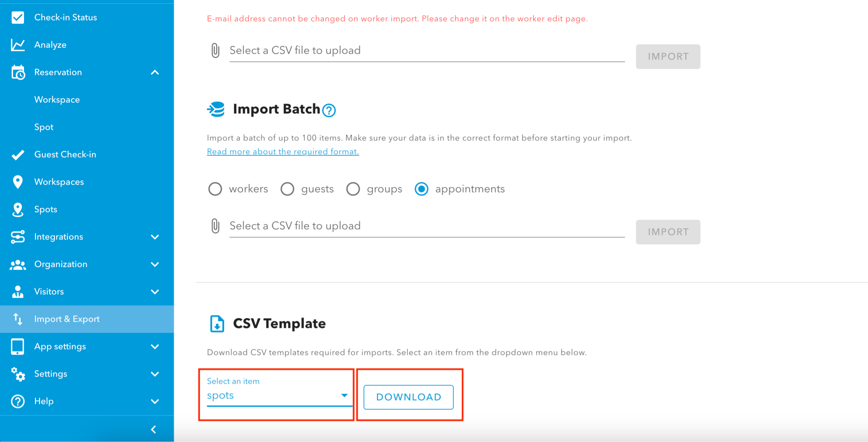The width and height of the screenshot is (868, 442).
Task: Click the Analyze chart icon in sidebar
Action: click(18, 45)
